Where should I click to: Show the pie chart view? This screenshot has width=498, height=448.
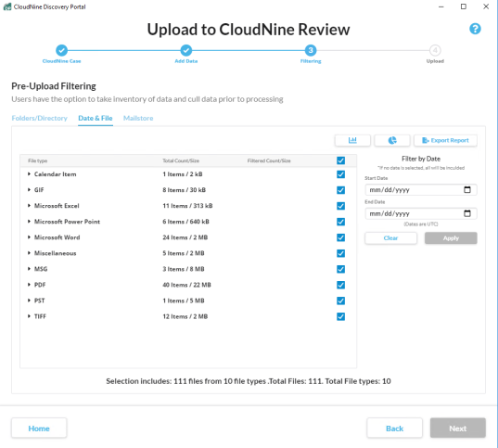coord(392,140)
